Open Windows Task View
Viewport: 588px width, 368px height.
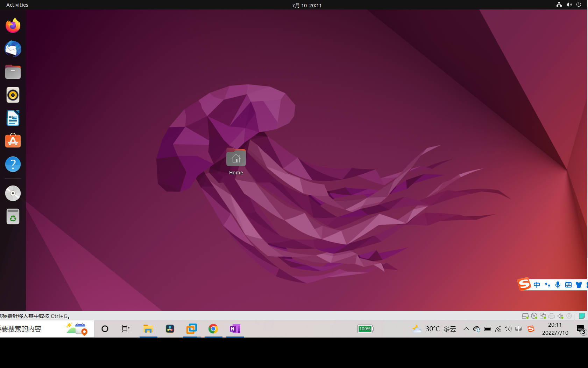click(x=126, y=329)
